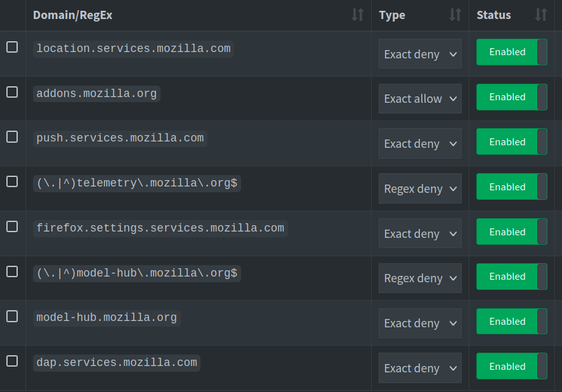Screen dimensions: 562x392
Task: Select checkbox for push.services.mozilla.com
Action: pyautogui.click(x=12, y=137)
